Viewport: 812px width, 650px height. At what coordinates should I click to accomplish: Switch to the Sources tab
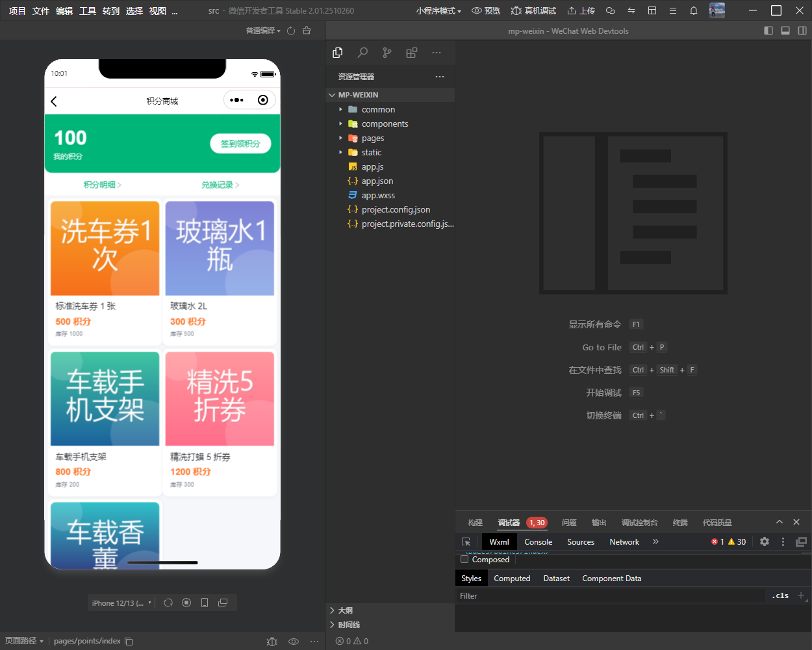pos(581,541)
